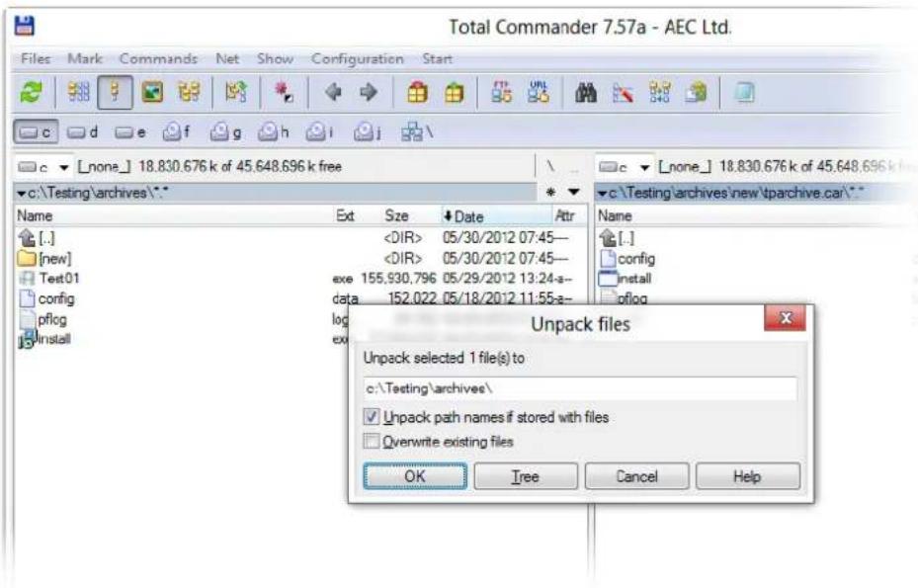The width and height of the screenshot is (918, 588).
Task: Click the red star invert selection icon
Action: [x=284, y=93]
